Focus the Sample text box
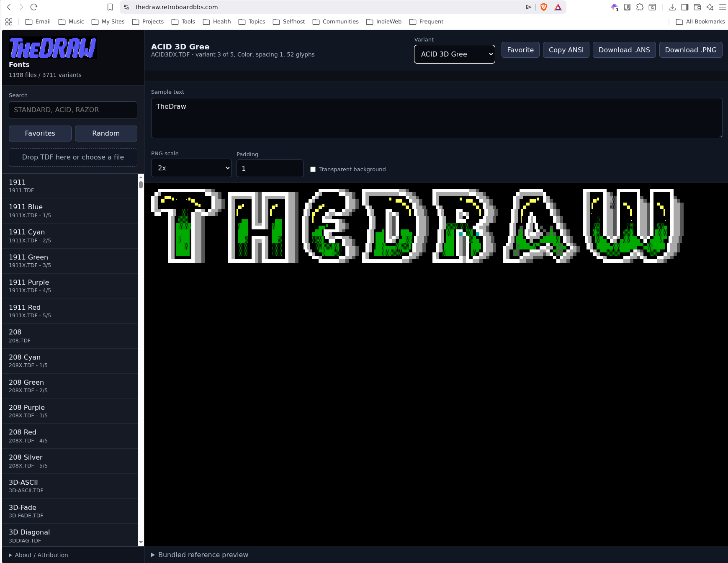Screen dimensions: 728x563 [437, 118]
